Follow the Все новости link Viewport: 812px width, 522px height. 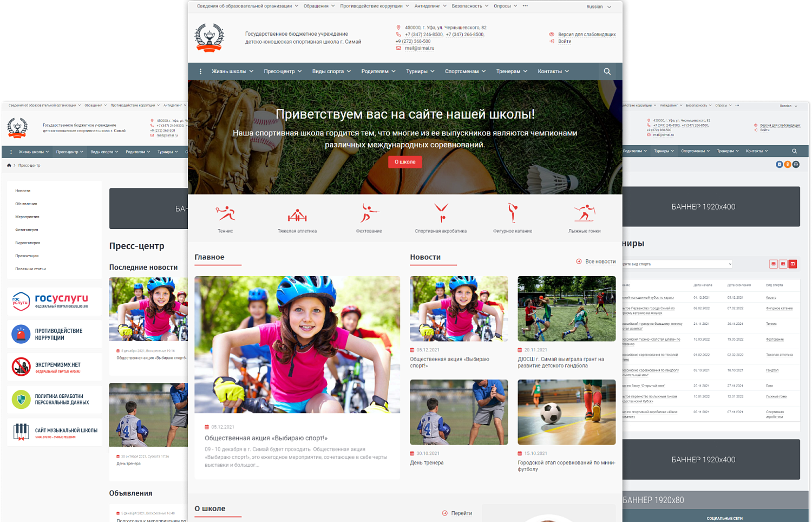click(596, 262)
